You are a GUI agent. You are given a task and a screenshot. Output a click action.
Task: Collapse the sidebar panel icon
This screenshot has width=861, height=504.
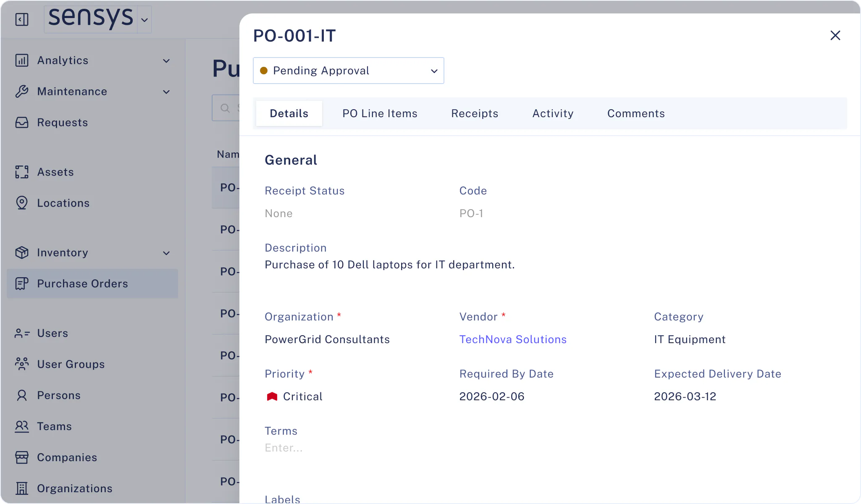coord(22,19)
